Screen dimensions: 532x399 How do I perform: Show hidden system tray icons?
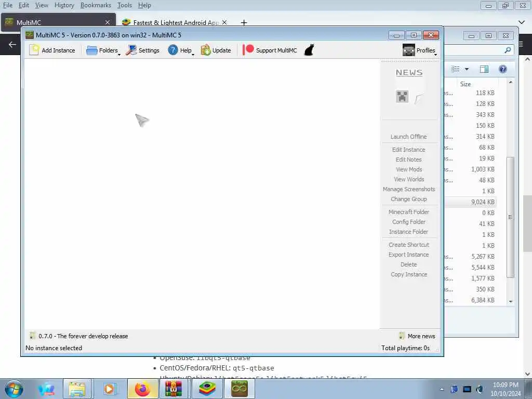coord(442,389)
